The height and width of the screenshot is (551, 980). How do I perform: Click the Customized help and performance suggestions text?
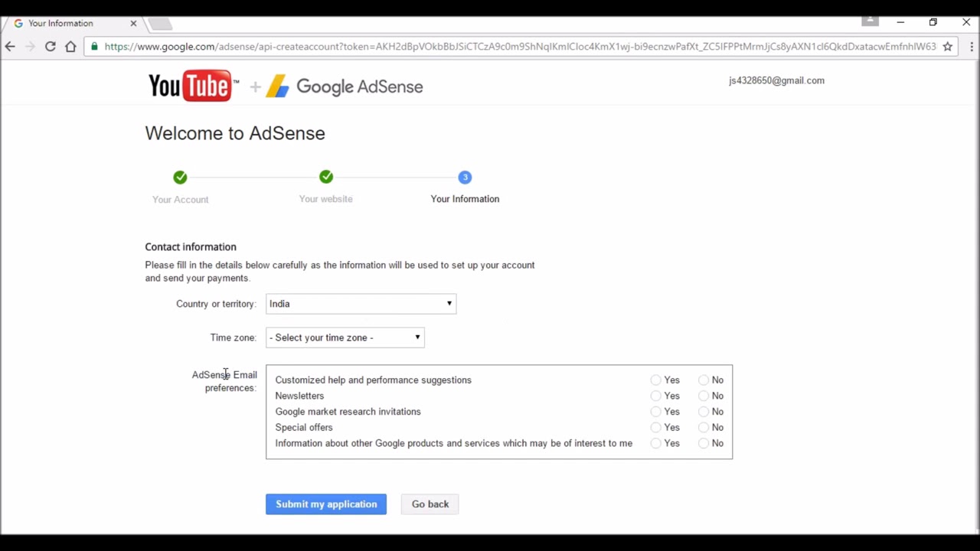click(x=374, y=380)
